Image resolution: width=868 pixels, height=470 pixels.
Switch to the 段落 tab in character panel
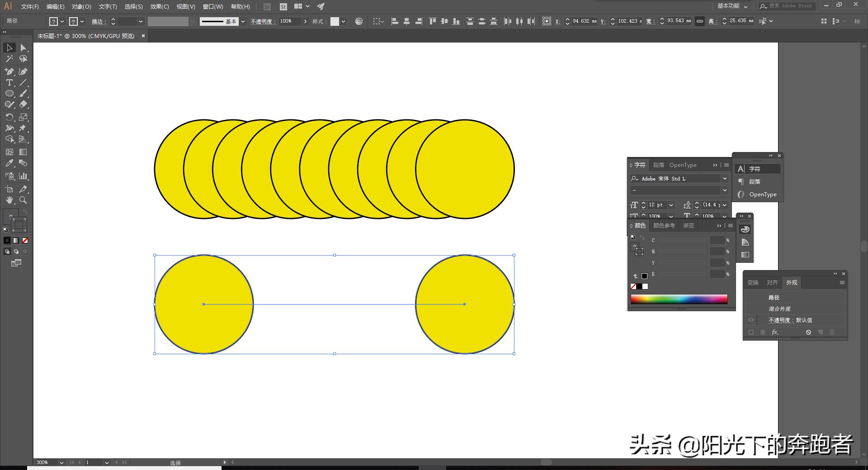click(x=659, y=165)
